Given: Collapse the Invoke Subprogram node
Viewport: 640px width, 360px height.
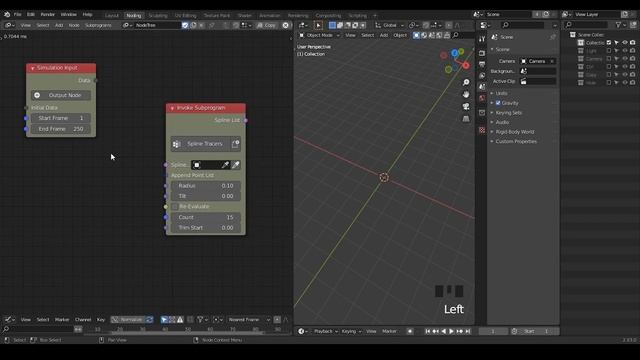Looking at the screenshot, I should pyautogui.click(x=172, y=108).
